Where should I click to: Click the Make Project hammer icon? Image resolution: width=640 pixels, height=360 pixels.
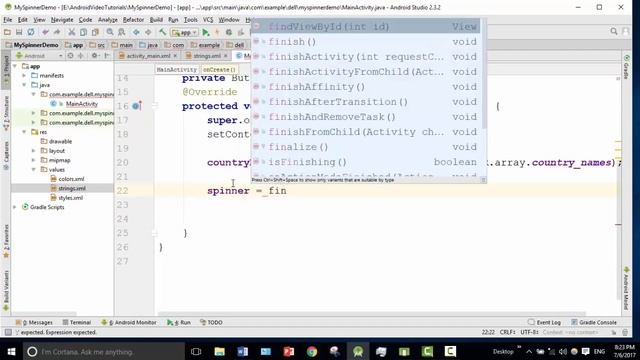[x=162, y=32]
